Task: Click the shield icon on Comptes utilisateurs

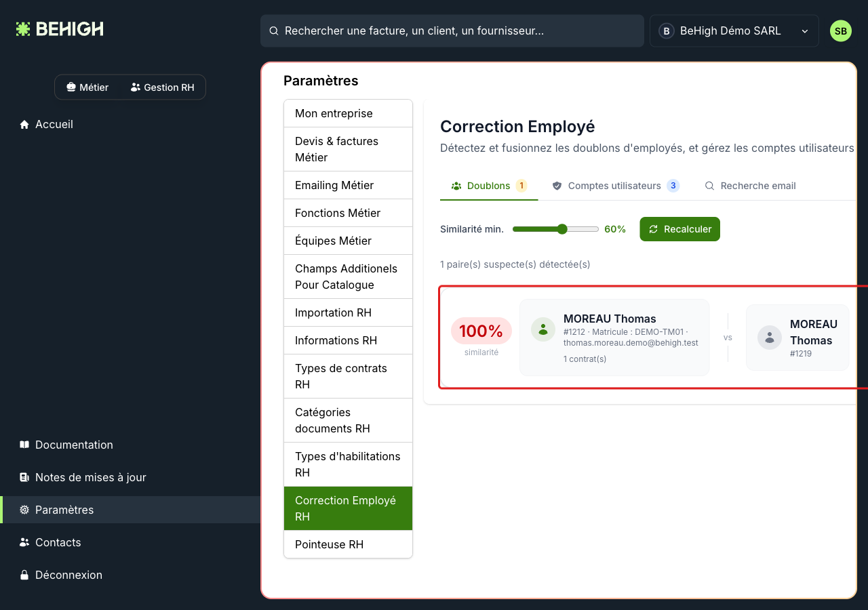Action: pos(557,186)
